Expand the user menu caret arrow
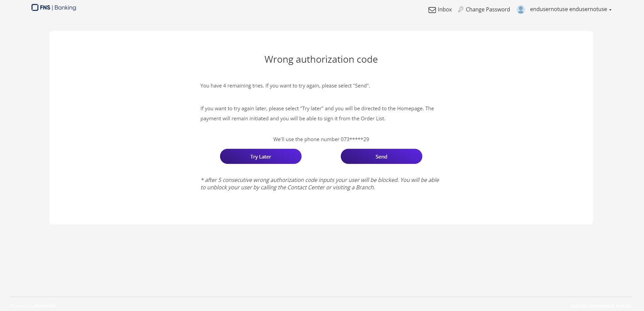Screen dimensions: 644x311 (610, 10)
